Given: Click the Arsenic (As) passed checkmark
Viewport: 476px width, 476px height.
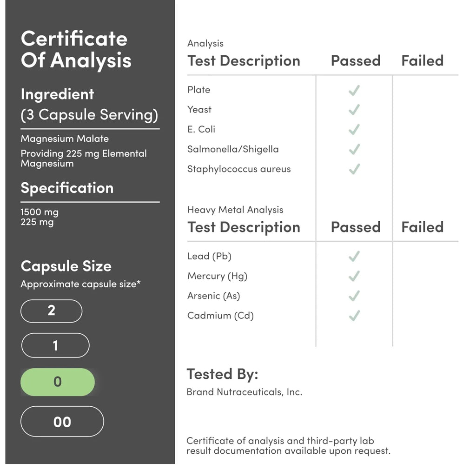Looking at the screenshot, I should tap(354, 296).
